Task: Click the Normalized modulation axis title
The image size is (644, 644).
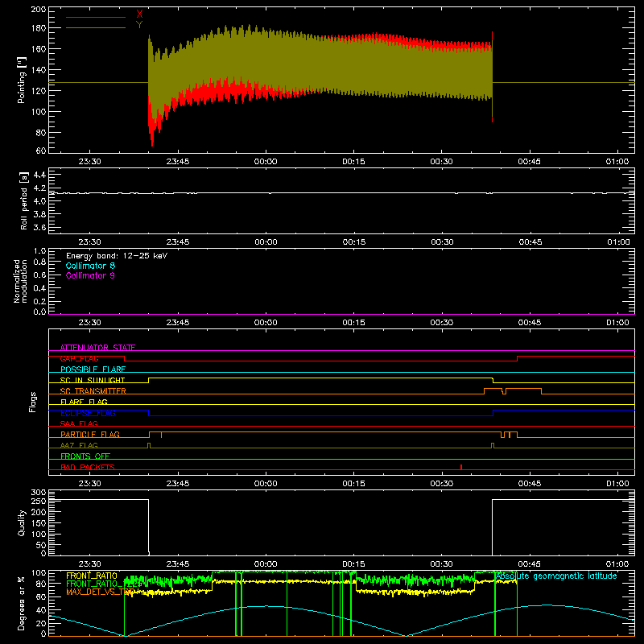Action: (x=20, y=281)
